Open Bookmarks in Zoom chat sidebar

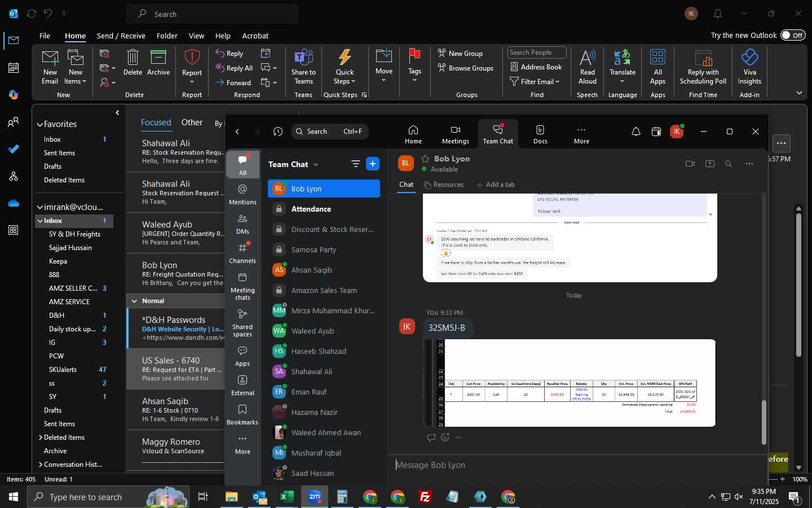[x=242, y=414]
